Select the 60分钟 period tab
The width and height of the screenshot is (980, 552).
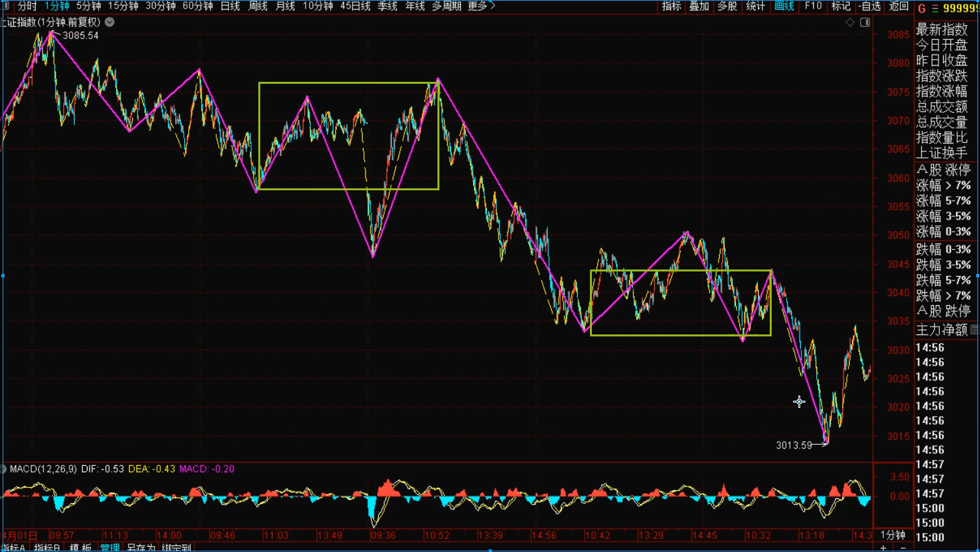[x=197, y=6]
